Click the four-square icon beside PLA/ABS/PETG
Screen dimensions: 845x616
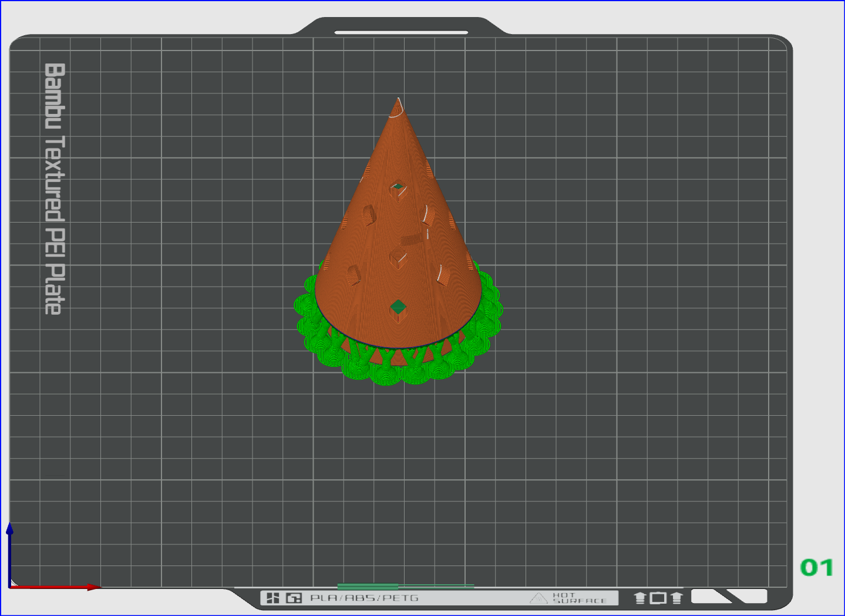[273, 598]
